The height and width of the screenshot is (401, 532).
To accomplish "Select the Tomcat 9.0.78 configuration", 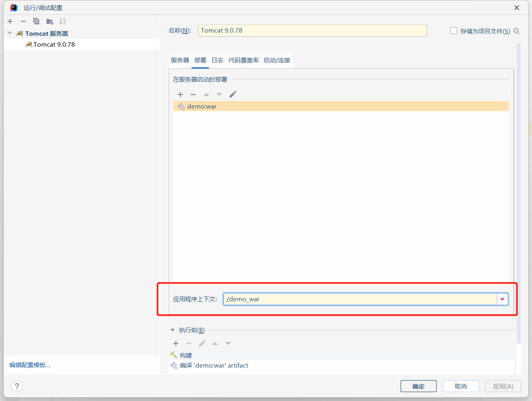I will [x=82, y=44].
